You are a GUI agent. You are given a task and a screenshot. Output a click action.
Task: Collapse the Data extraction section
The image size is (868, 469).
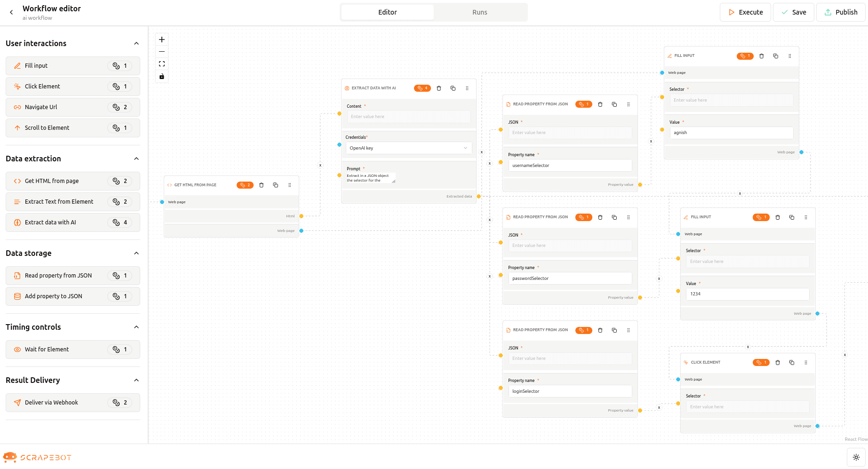click(136, 159)
